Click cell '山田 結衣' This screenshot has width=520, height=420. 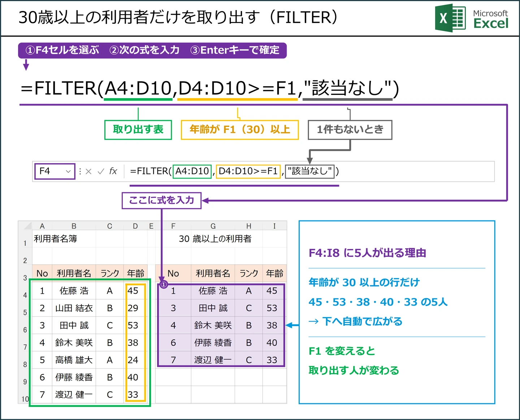(x=74, y=308)
